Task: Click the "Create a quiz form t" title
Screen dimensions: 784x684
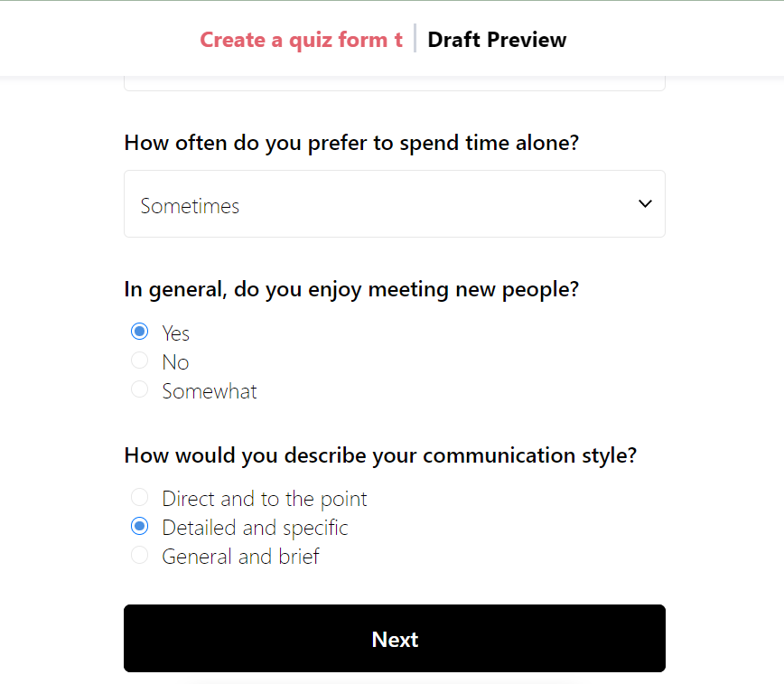Action: (x=301, y=40)
